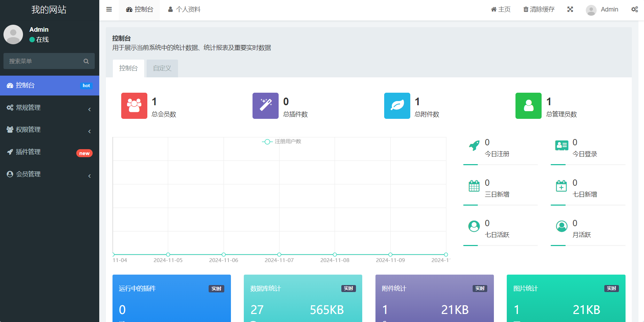This screenshot has width=644, height=322.
Task: Toggle the 注册用户数 legend in the chart
Action: coord(282,141)
